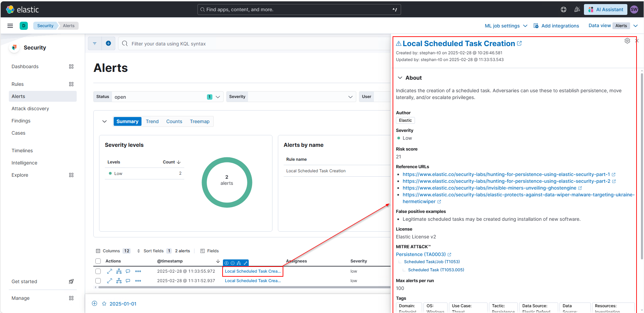Image resolution: width=644 pixels, height=313 pixels.
Task: Open the AI Assistant
Action: pos(606,9)
